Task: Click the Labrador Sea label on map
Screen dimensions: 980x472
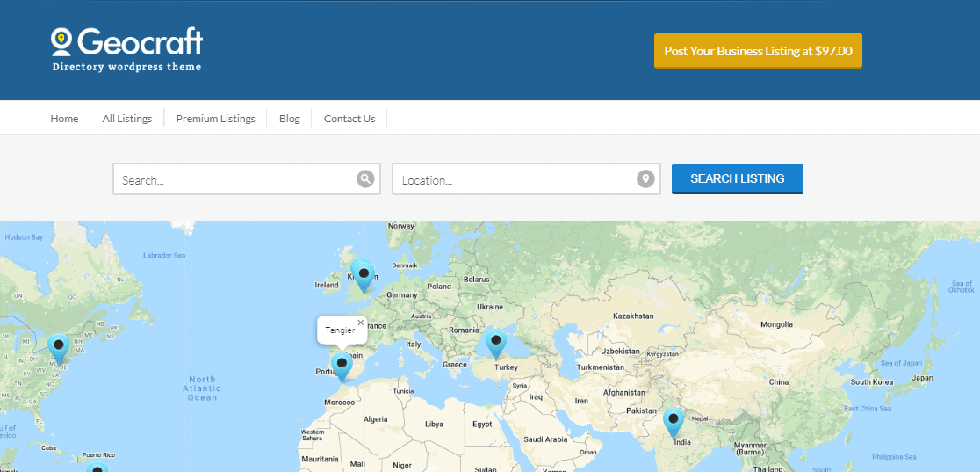Action: (x=164, y=256)
